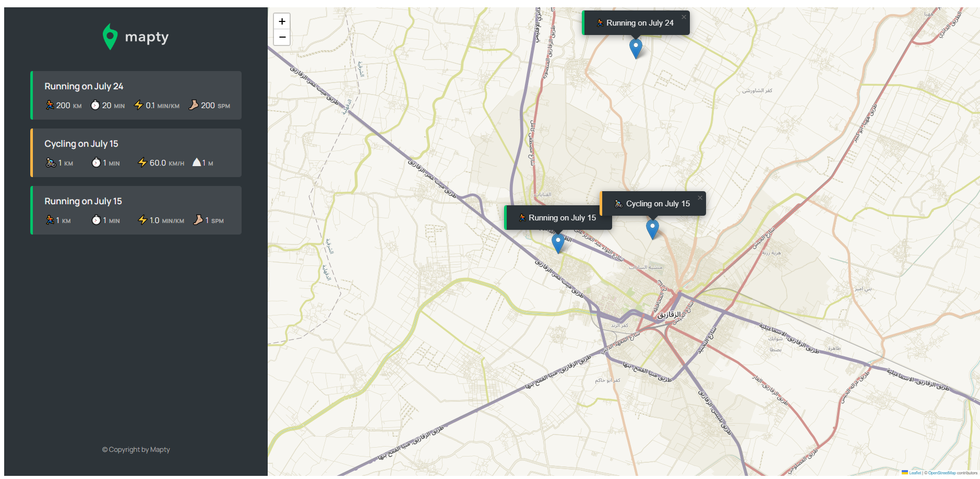Click the foot cadence icon in July 24 workout
The height and width of the screenshot is (479, 980).
[194, 105]
